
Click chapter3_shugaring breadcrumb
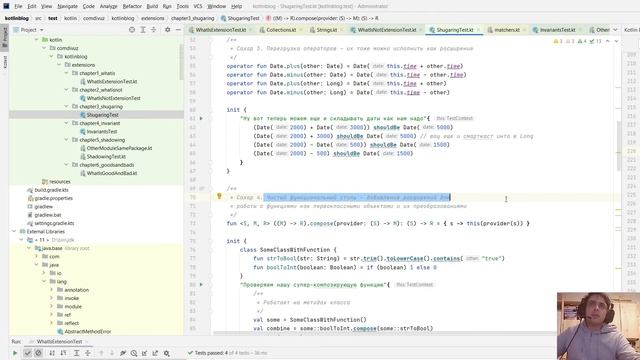pyautogui.click(x=192, y=18)
